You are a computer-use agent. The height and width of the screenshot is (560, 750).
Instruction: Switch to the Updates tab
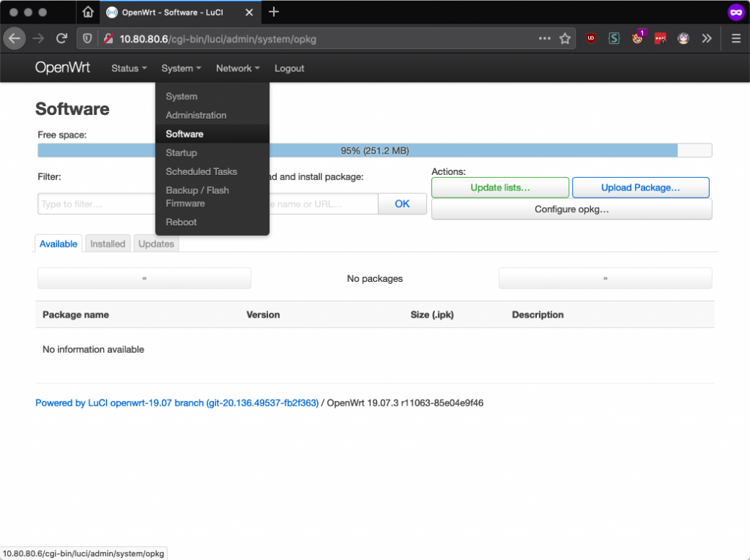point(156,244)
